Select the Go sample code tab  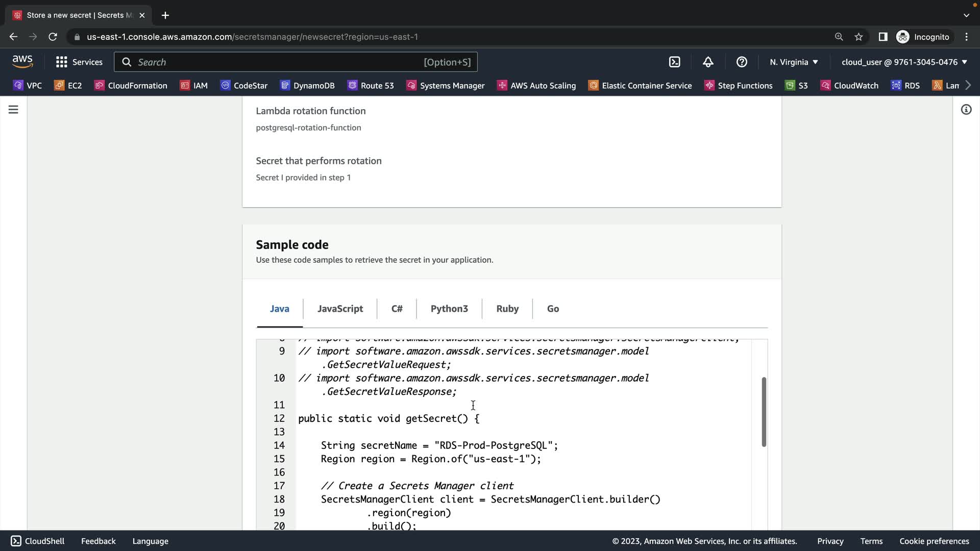click(x=553, y=309)
